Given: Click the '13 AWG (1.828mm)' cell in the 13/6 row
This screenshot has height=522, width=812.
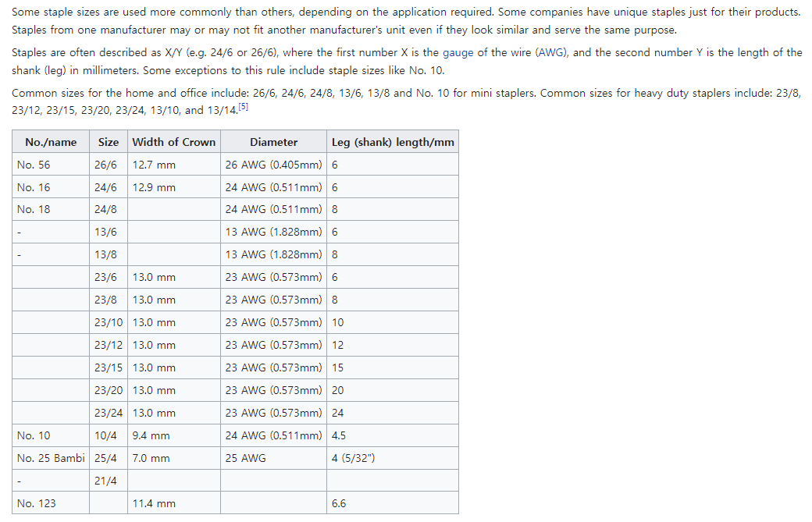Looking at the screenshot, I should coord(273,233).
